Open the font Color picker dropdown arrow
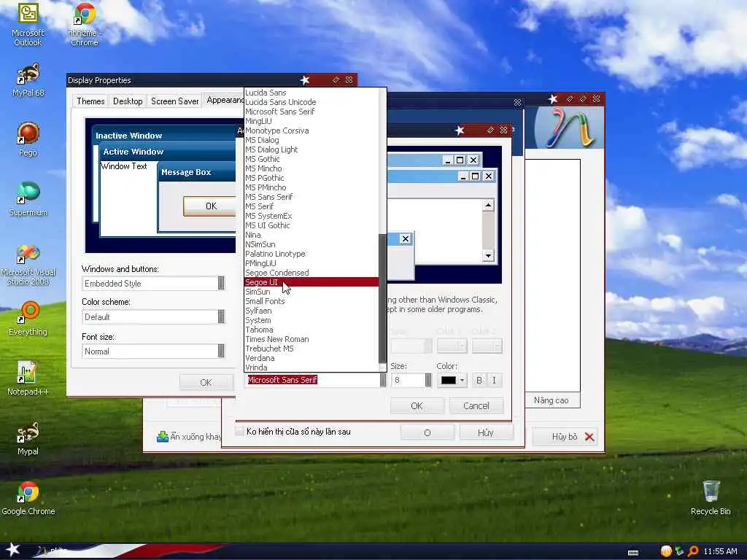This screenshot has height=560, width=747. 462,380
